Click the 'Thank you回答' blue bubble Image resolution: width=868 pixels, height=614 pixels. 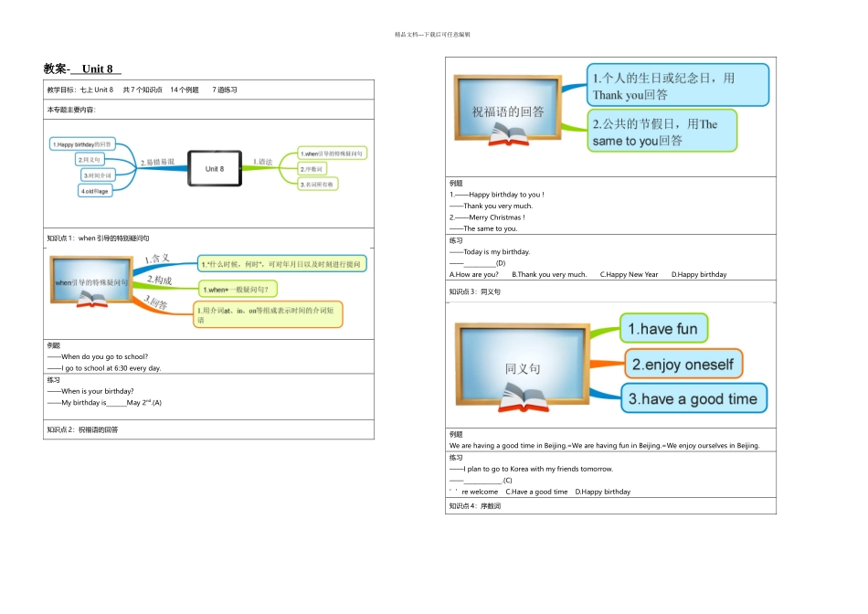678,85
